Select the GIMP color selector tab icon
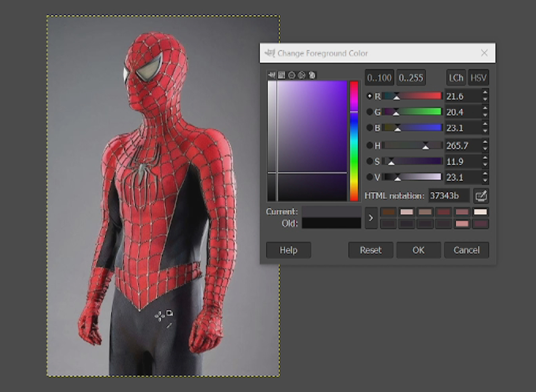Image resolution: width=536 pixels, height=392 pixels. coord(271,75)
